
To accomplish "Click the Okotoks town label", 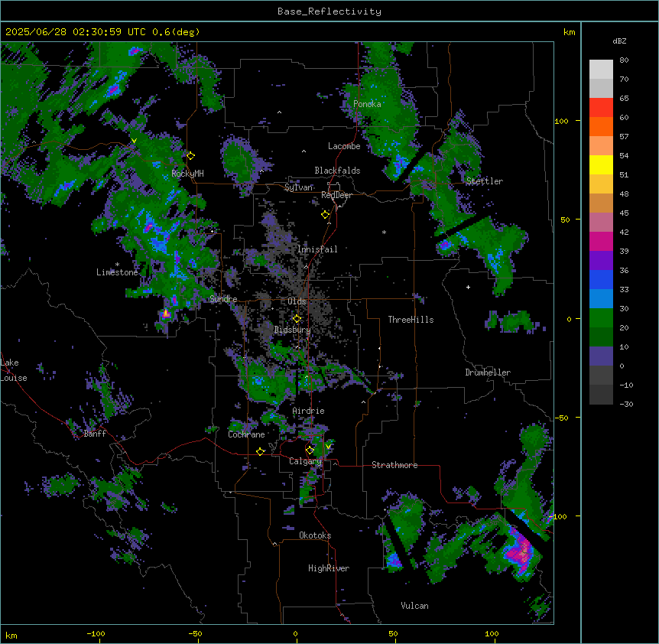I will (315, 535).
